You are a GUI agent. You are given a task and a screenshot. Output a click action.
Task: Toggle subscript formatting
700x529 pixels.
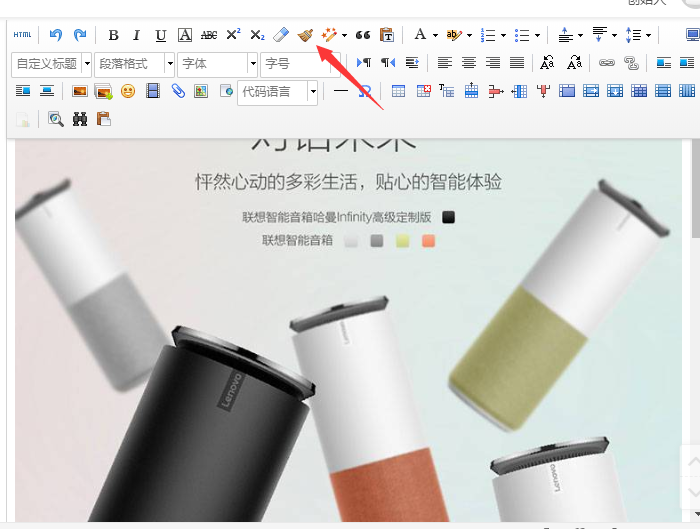tap(257, 35)
